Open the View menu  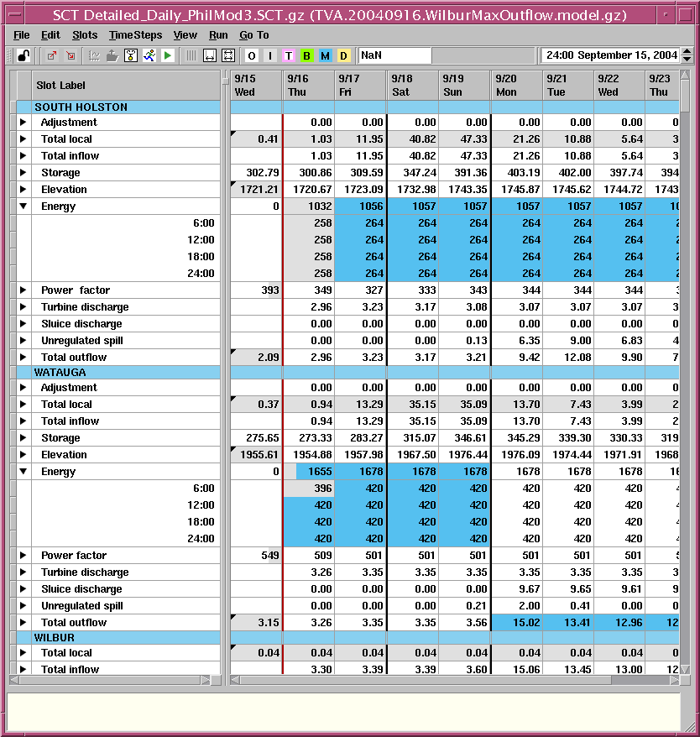coord(185,35)
